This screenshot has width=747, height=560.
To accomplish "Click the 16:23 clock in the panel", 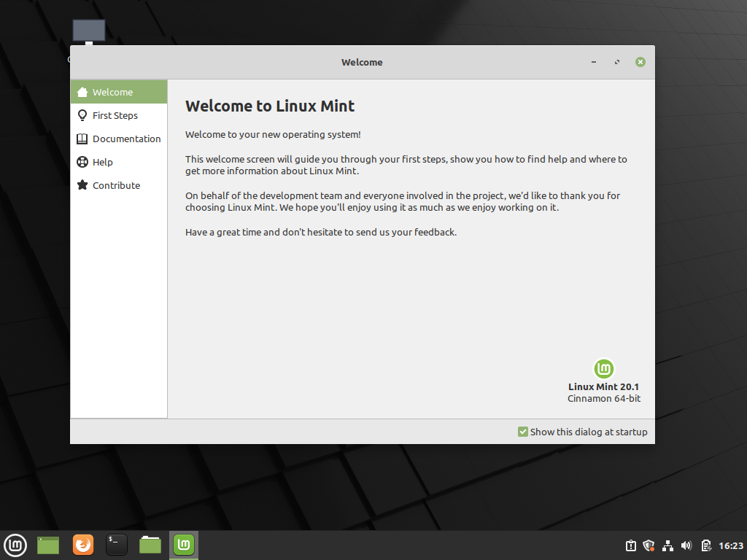I will pyautogui.click(x=731, y=545).
